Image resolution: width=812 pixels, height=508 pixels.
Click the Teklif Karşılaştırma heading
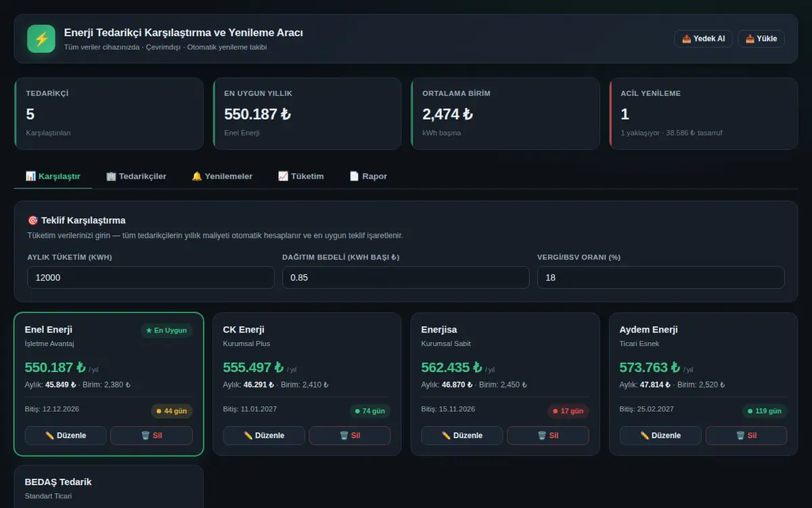pyautogui.click(x=76, y=220)
